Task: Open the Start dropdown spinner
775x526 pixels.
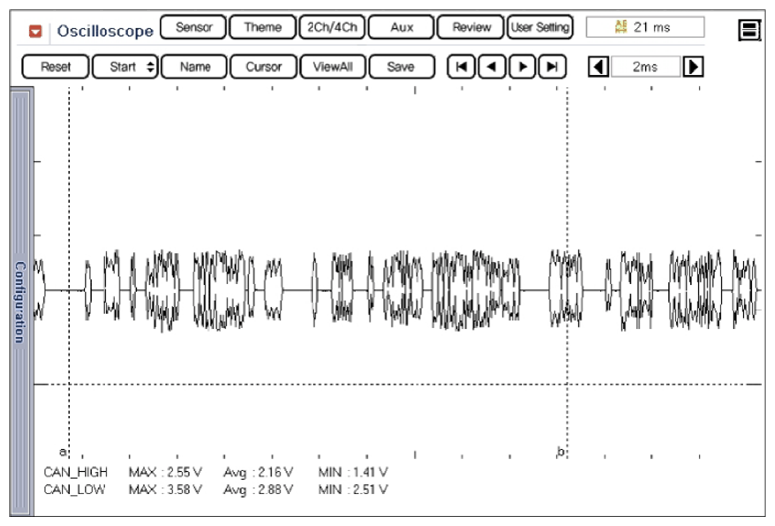Action: pyautogui.click(x=125, y=67)
